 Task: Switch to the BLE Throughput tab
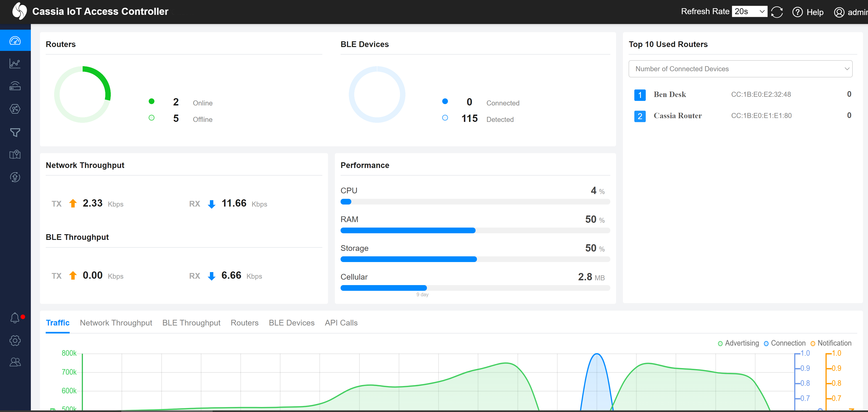(x=191, y=323)
